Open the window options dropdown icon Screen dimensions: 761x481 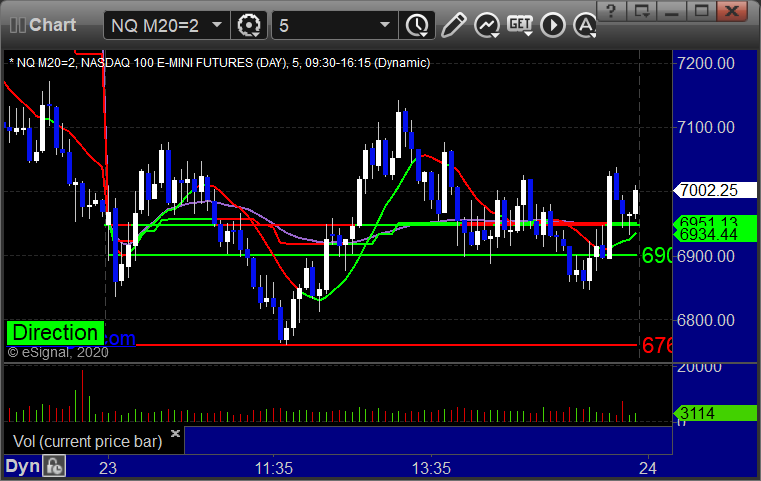[641, 11]
